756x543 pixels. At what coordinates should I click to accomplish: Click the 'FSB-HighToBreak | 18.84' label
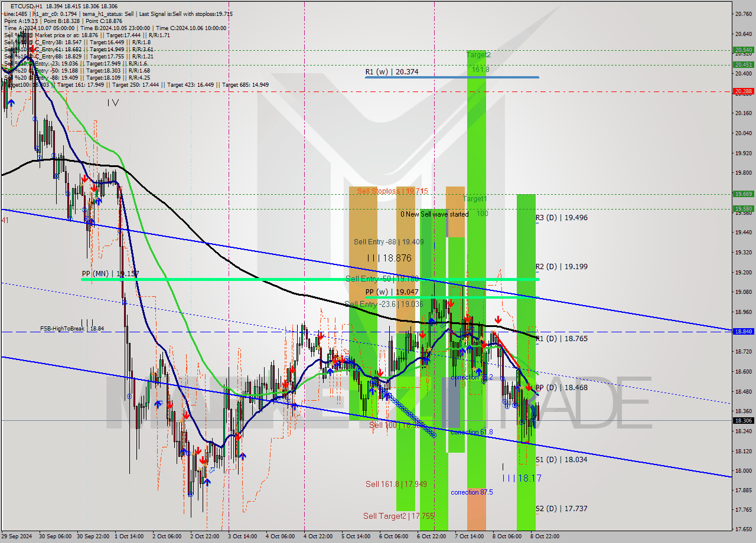pos(72,328)
